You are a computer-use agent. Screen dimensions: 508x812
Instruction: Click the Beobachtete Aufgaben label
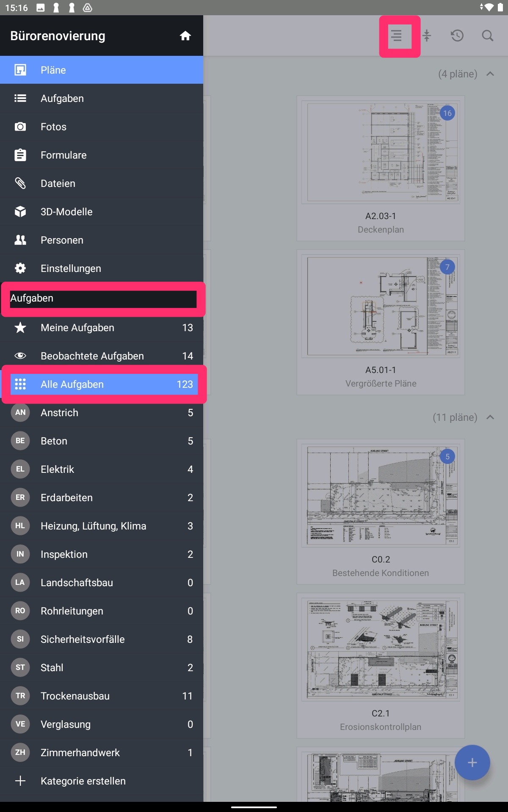point(92,356)
